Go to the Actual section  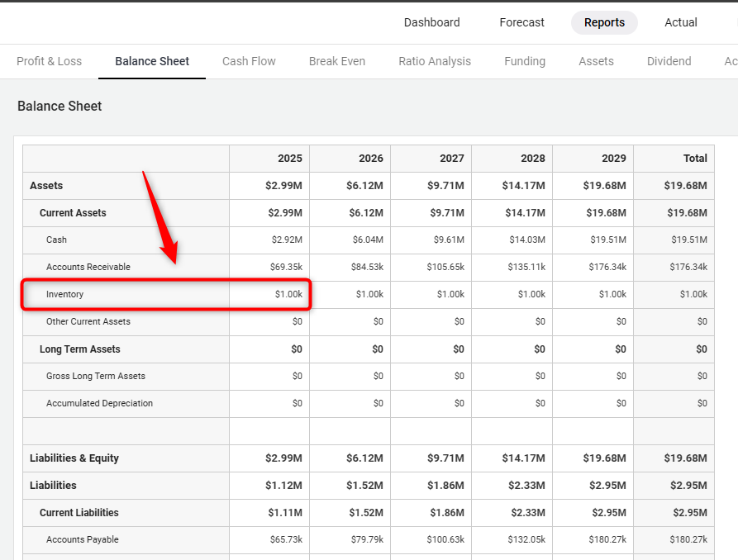coord(681,22)
